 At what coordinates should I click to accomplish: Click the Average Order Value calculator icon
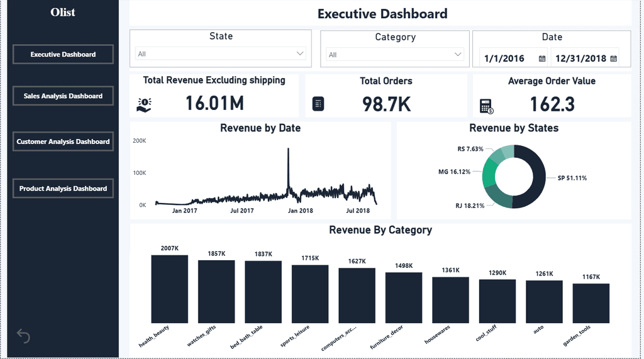pos(487,106)
